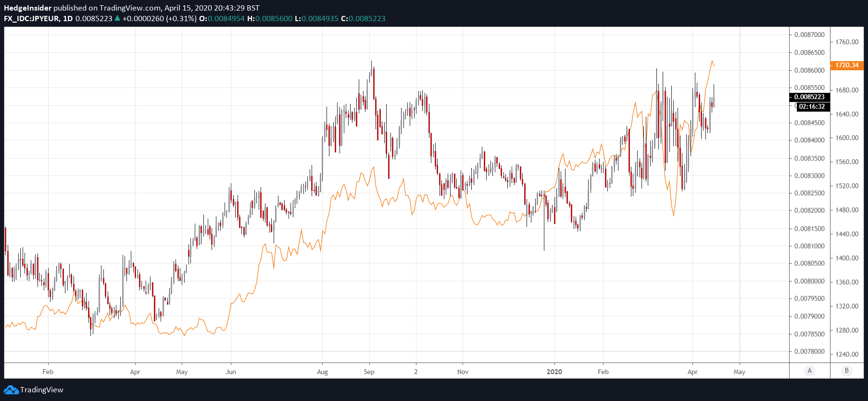Click the TradingView logo icon
This screenshot has height=401, width=868.
coord(11,390)
